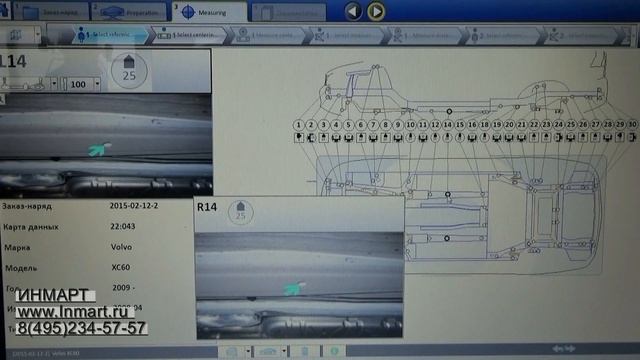This screenshot has width=640, height=360.
Task: Select measuring point number 5
Action: (x=348, y=125)
